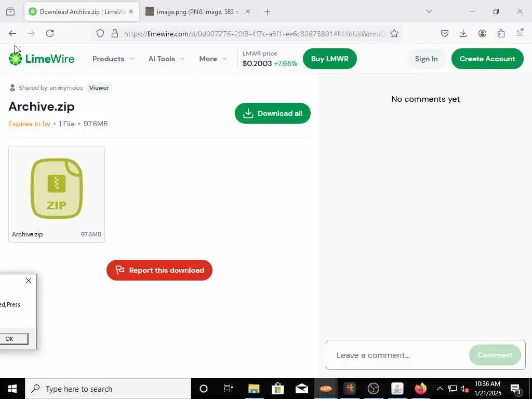Click the Buy LMWR button
The image size is (532, 399).
(x=330, y=59)
